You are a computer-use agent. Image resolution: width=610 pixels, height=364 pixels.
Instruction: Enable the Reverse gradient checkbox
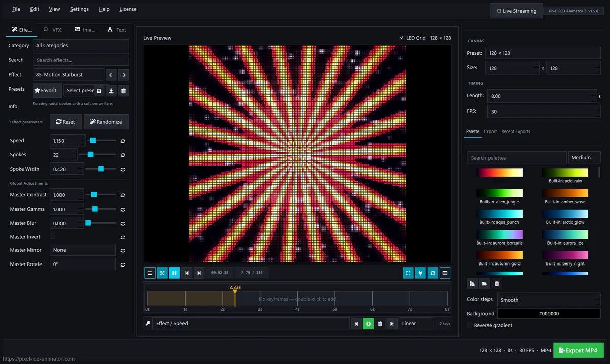(x=470, y=325)
